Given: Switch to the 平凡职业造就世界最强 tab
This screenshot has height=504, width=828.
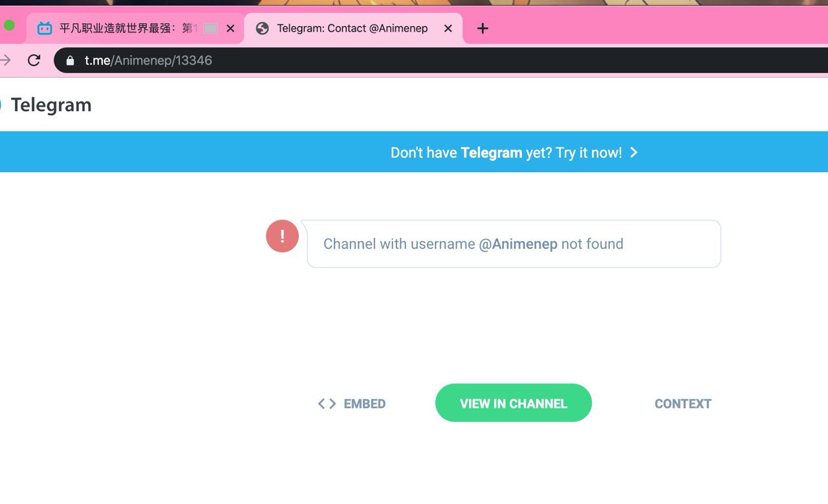Looking at the screenshot, I should point(135,28).
